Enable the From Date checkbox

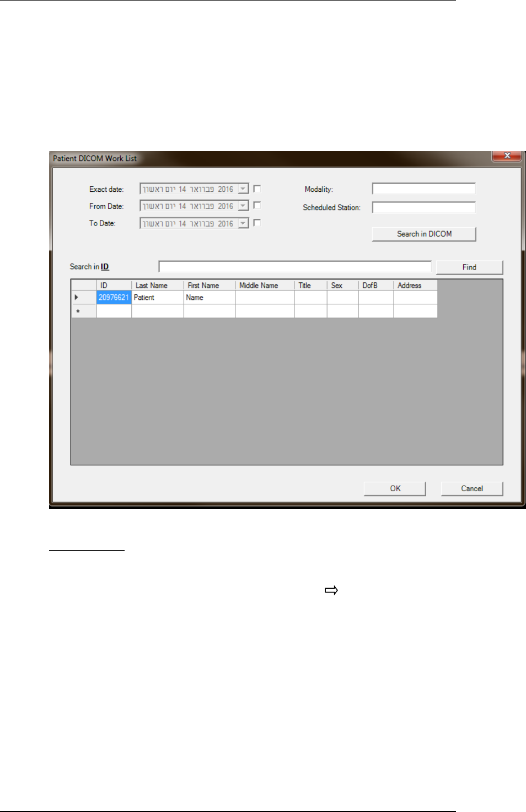(257, 206)
